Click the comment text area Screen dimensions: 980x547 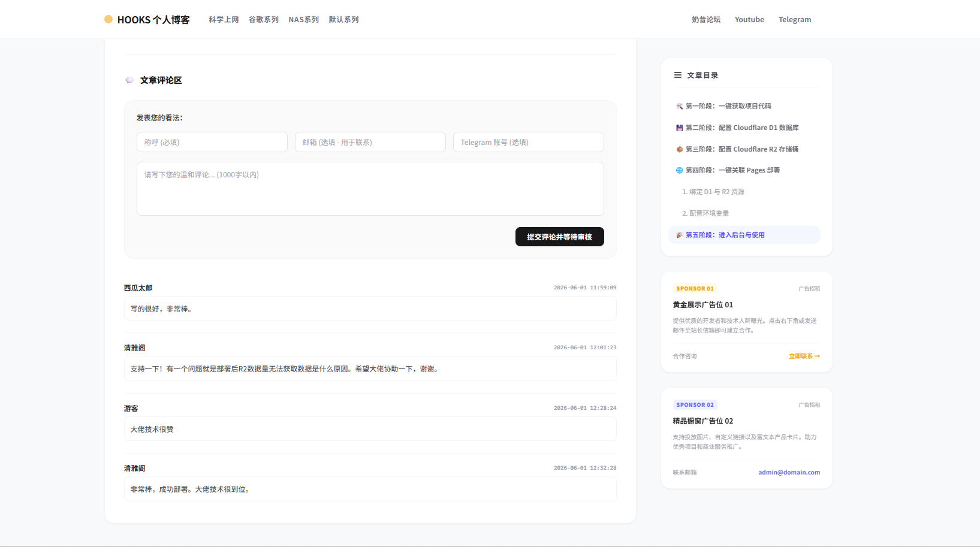[370, 189]
